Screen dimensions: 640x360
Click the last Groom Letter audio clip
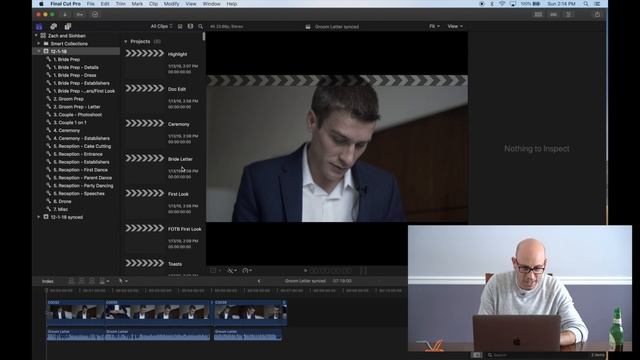[248, 335]
